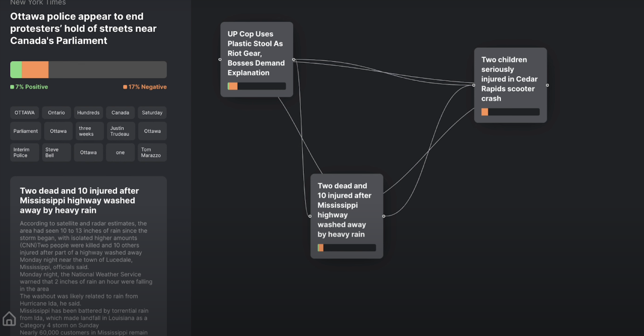Viewport: 644px width, 336px height.
Task: Select the Parliament keyword tag
Action: [x=26, y=131]
